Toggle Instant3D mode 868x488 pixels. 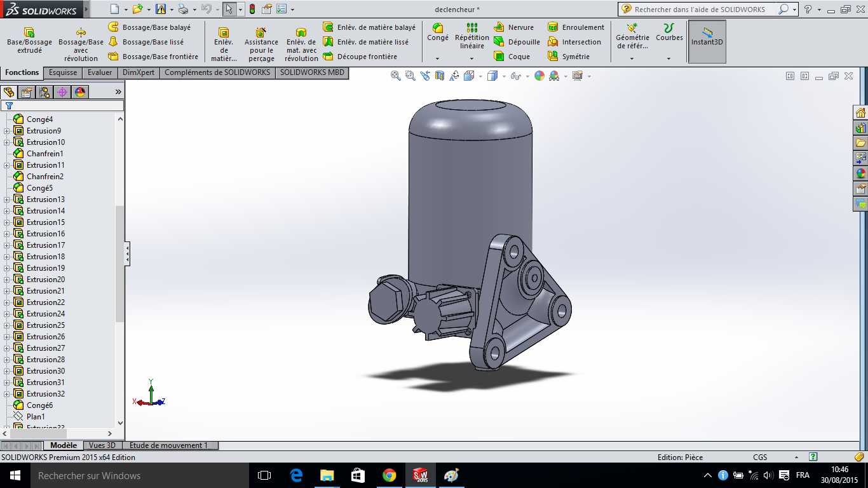pyautogui.click(x=707, y=41)
